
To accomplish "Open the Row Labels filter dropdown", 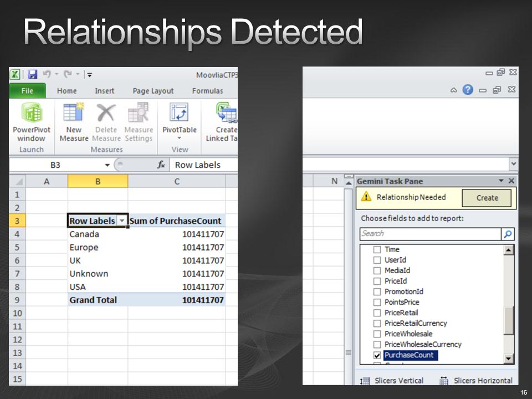I will (x=121, y=221).
